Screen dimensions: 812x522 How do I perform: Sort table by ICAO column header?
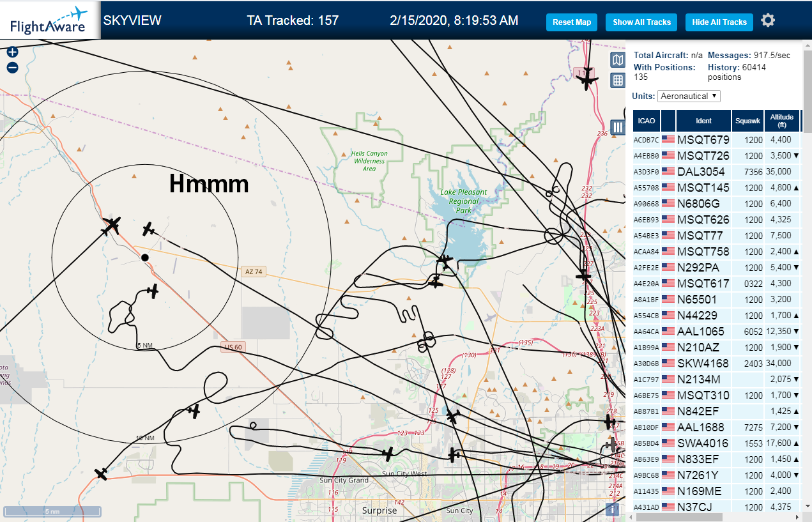point(646,121)
